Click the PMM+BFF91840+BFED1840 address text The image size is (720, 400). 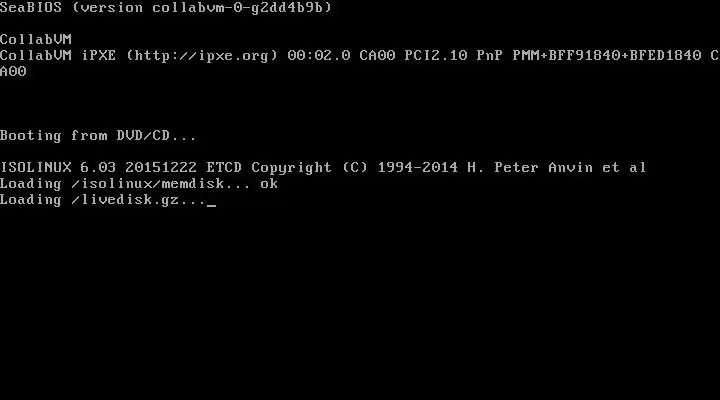click(607, 56)
